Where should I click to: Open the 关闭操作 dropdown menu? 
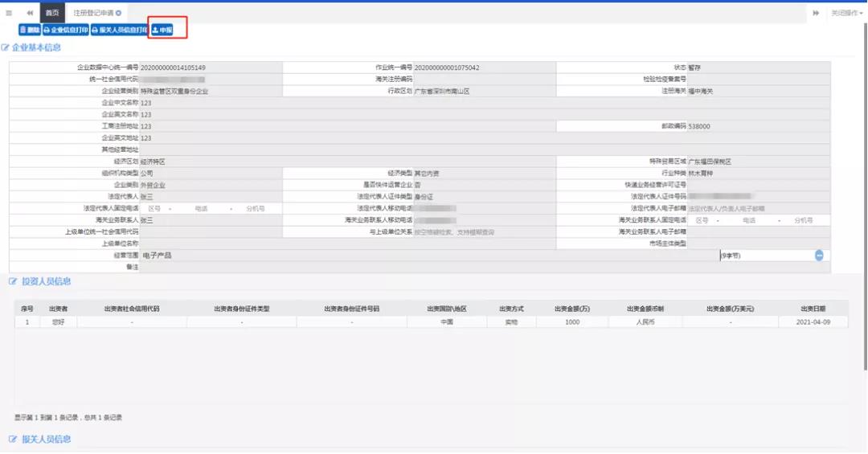(x=846, y=13)
